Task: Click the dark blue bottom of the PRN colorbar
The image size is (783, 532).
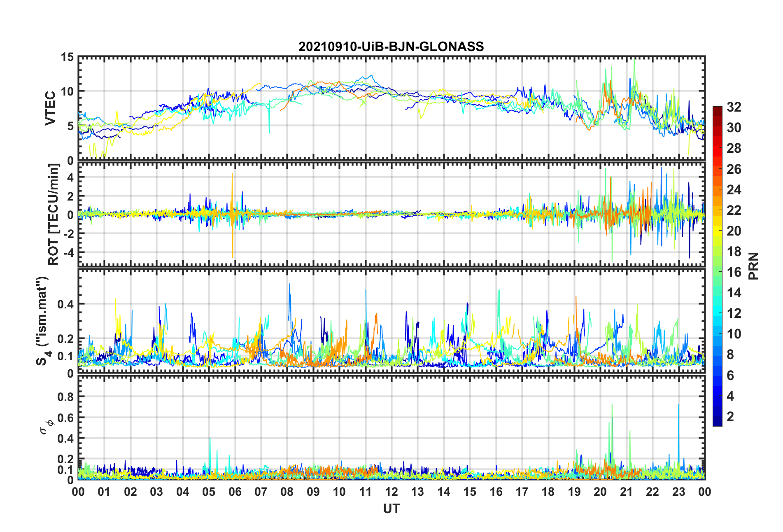Action: (x=718, y=421)
